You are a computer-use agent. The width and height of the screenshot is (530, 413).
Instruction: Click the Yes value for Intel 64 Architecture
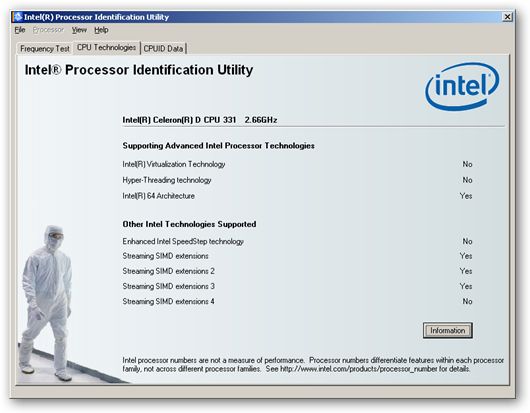pyautogui.click(x=466, y=196)
